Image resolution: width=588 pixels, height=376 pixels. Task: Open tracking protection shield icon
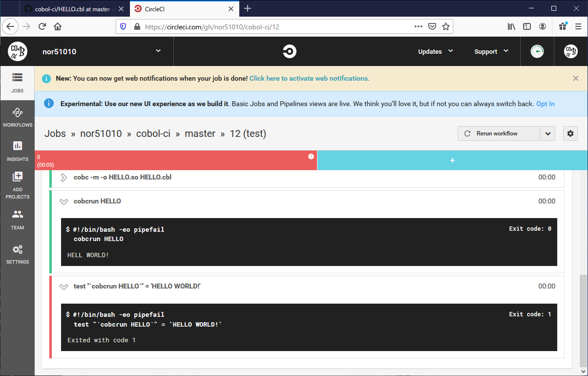(123, 27)
